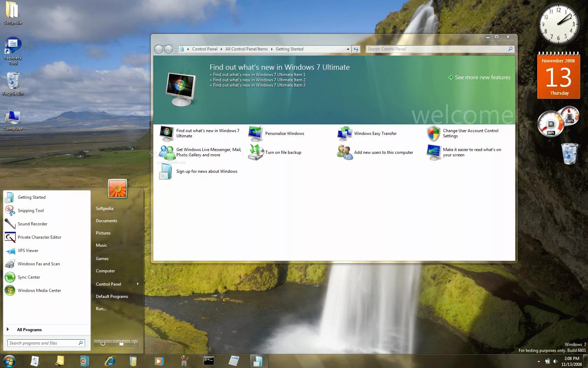Image resolution: width=588 pixels, height=368 pixels.
Task: Select Turn on file backup
Action: [275, 152]
